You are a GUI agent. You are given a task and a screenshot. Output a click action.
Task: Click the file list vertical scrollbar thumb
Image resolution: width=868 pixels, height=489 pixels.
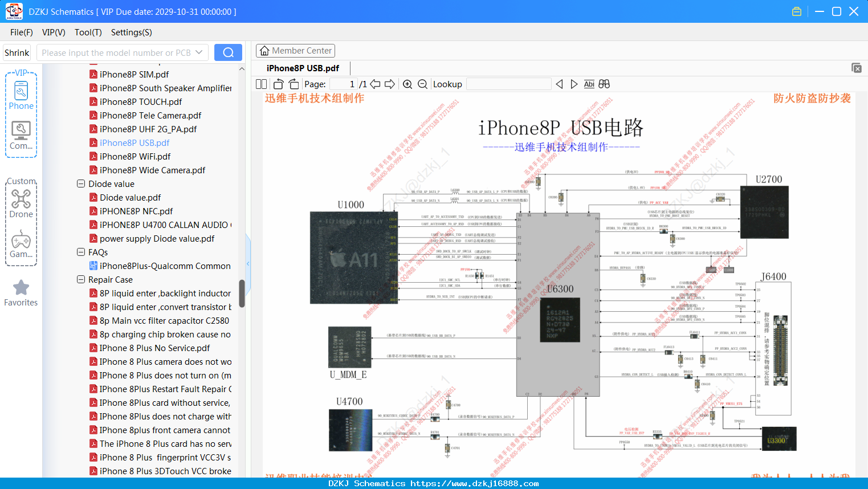coord(242,294)
